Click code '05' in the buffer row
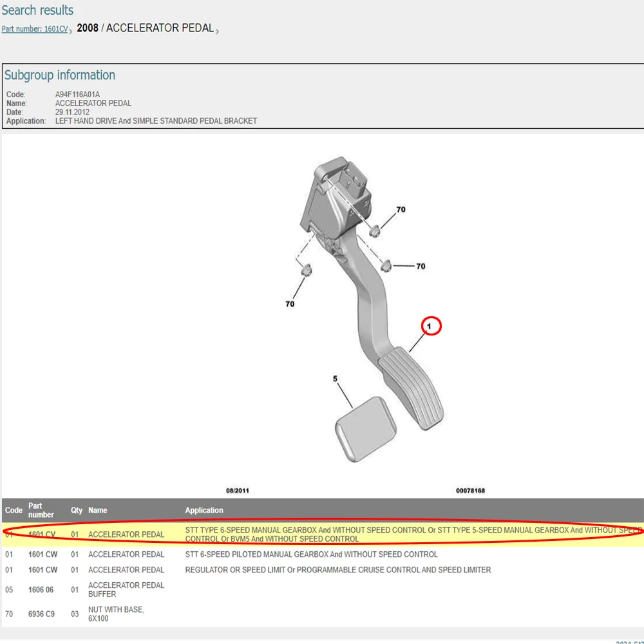This screenshot has height=644, width=644. point(9,590)
